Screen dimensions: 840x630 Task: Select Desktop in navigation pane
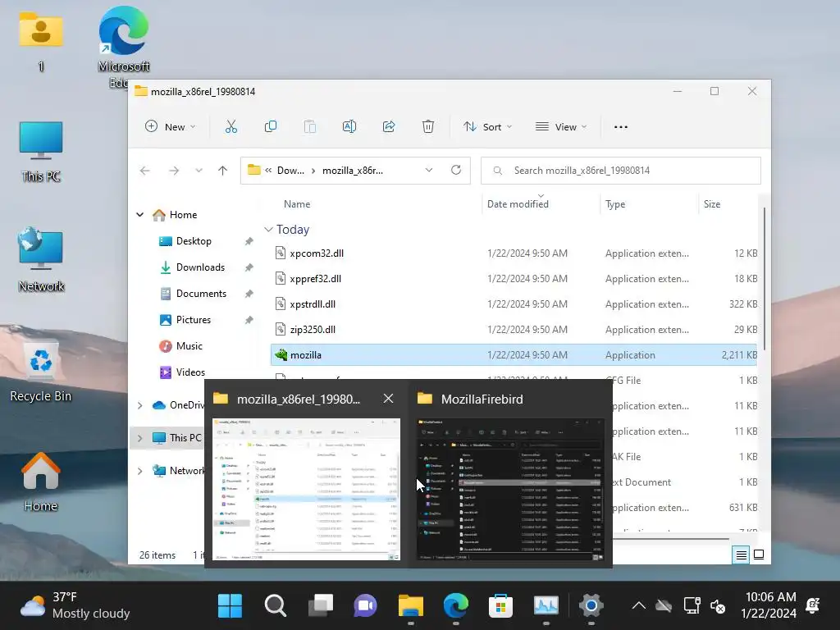[x=194, y=241]
